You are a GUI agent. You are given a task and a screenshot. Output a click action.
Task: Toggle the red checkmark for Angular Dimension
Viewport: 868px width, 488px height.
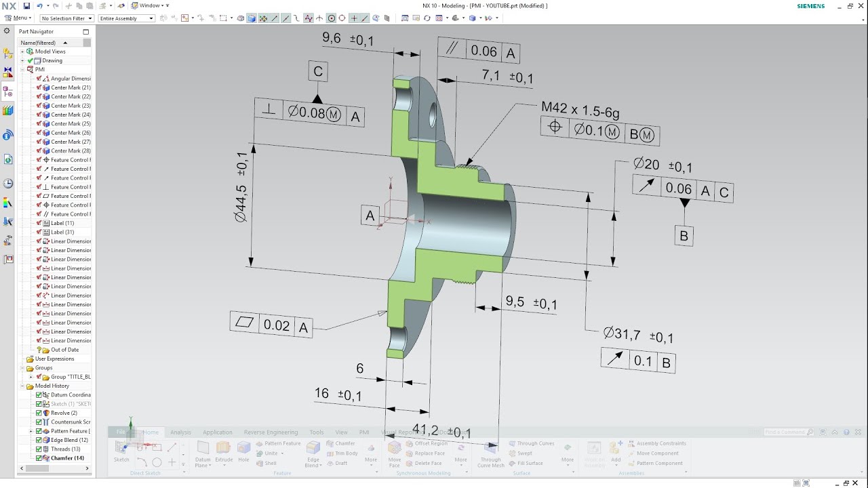pyautogui.click(x=39, y=79)
